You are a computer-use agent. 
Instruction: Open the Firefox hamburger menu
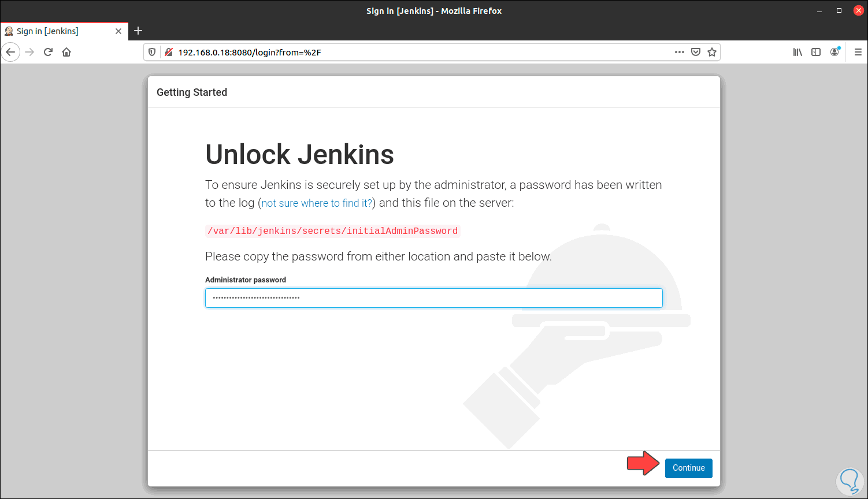[x=858, y=52]
